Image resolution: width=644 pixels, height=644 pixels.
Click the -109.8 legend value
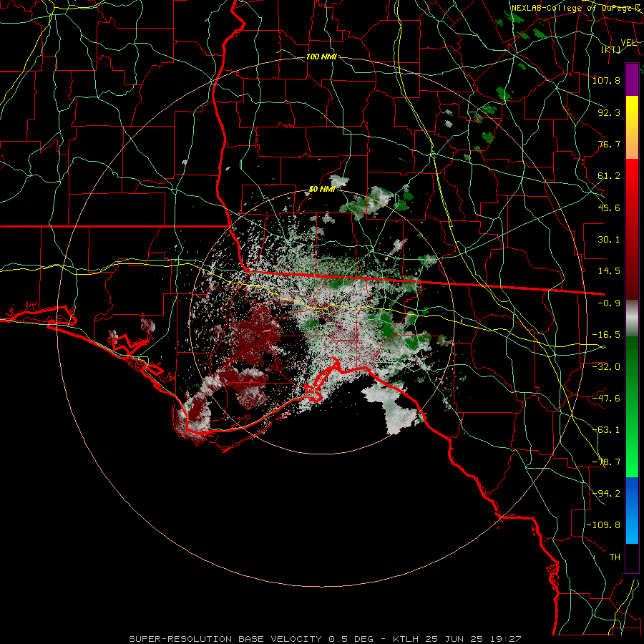tap(603, 525)
